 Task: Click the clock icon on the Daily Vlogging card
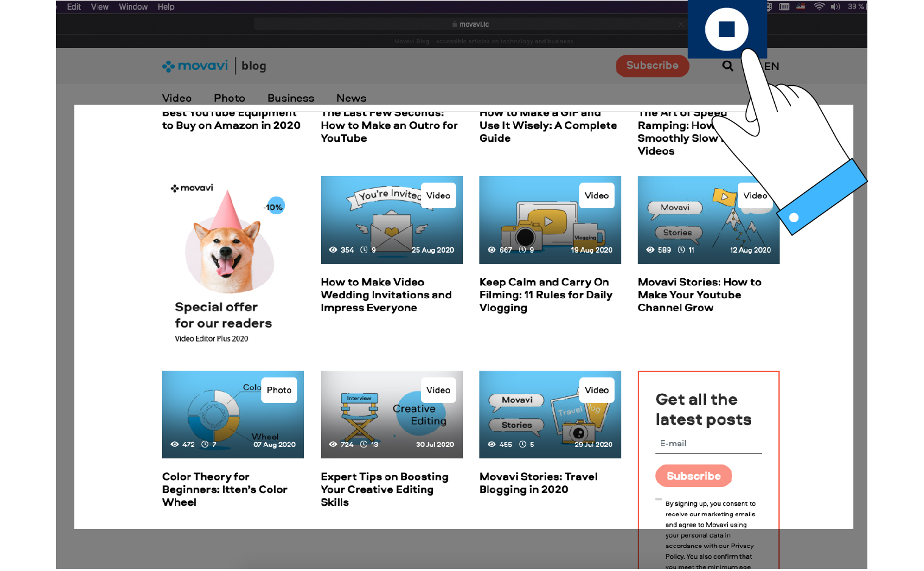coord(523,250)
